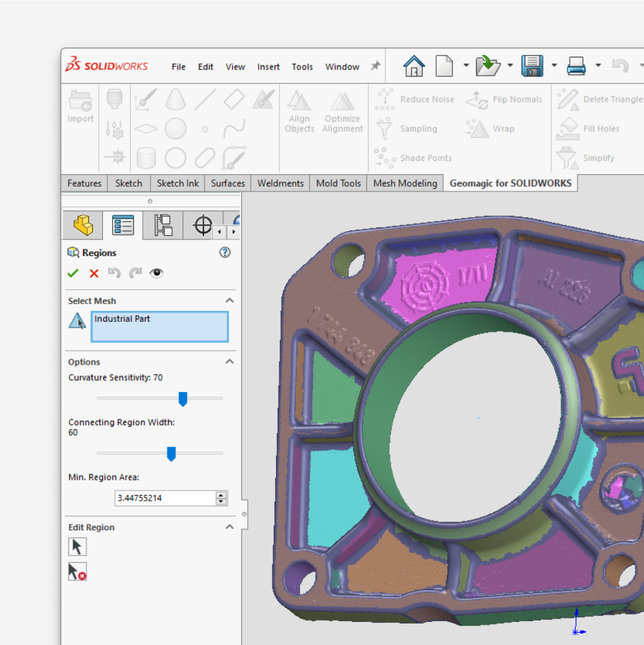Open a file with the Open folder icon
The image size is (644, 645).
[488, 66]
